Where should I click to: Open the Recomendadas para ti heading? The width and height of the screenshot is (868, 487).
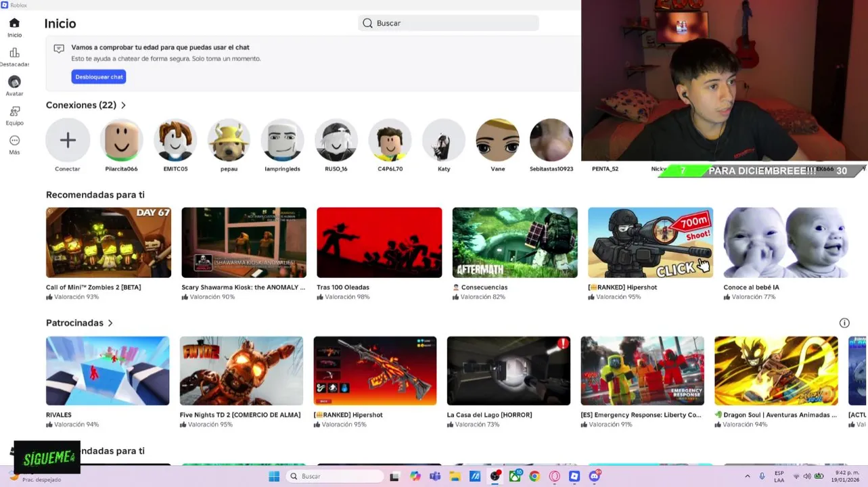(95, 195)
